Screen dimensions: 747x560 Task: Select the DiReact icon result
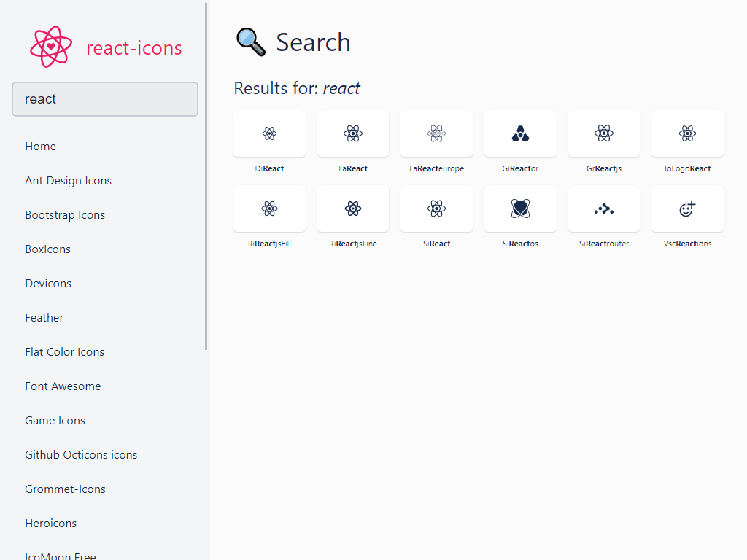pos(269,133)
